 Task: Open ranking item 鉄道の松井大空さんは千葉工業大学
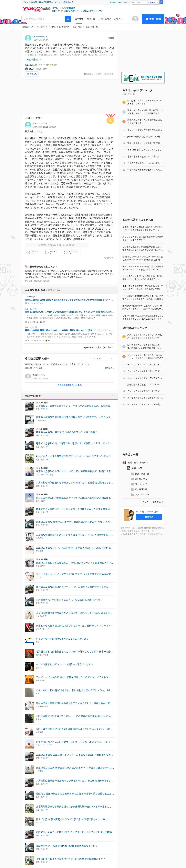[x=144, y=122]
